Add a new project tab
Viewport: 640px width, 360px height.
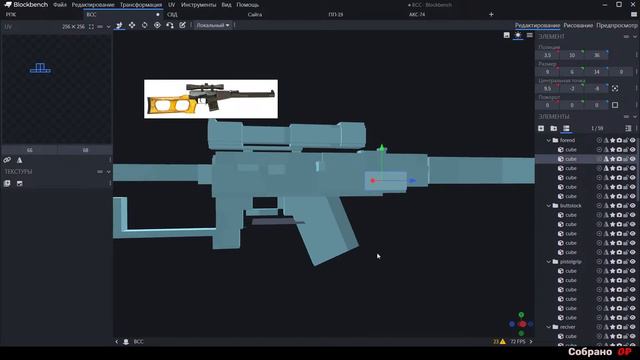tap(491, 14)
